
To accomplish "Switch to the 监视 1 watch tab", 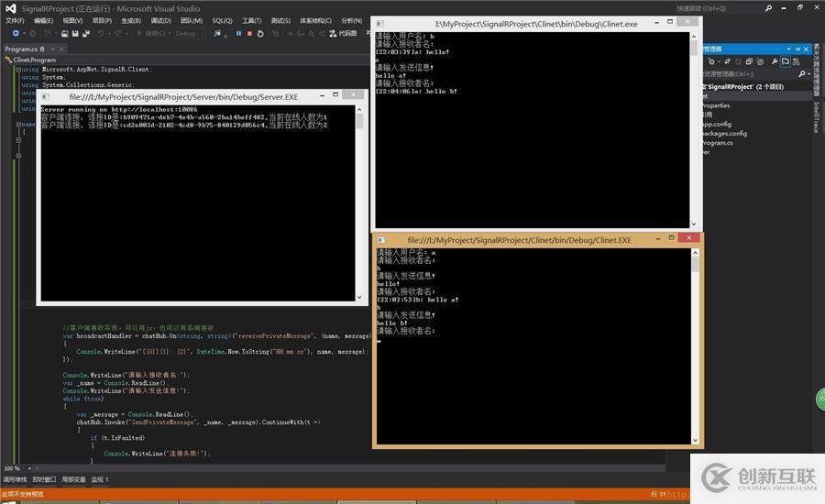I will (100, 479).
